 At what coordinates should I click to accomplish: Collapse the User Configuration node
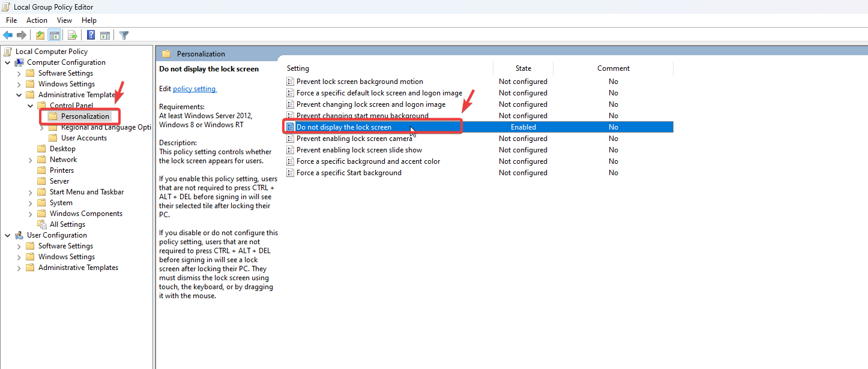(8, 235)
